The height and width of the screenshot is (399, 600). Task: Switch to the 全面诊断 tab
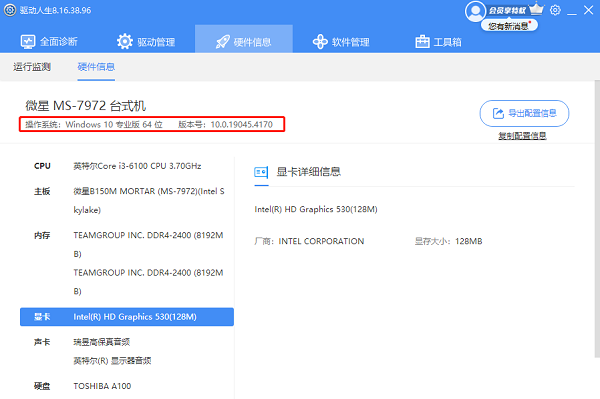[49, 42]
